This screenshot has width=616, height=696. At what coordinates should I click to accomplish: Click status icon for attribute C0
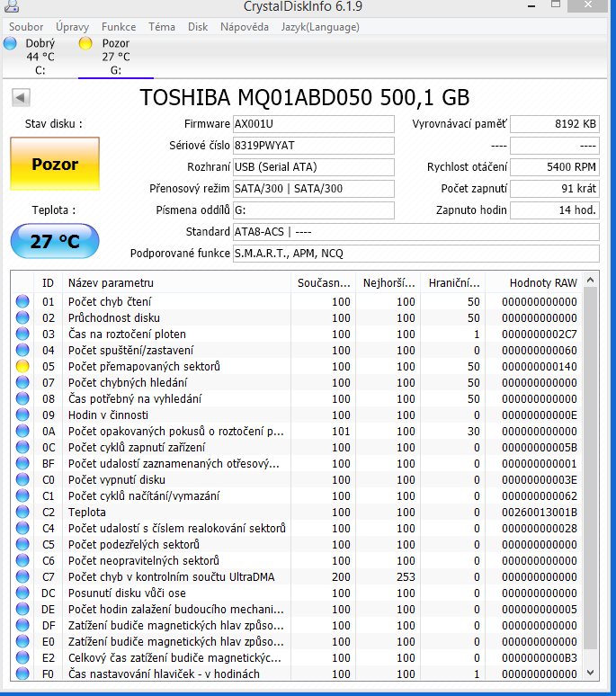(x=22, y=480)
